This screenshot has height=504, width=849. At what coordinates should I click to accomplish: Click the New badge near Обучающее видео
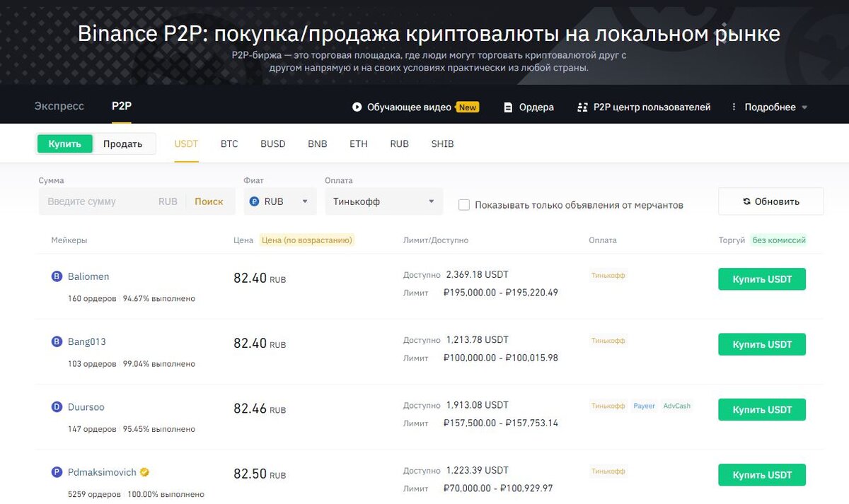click(467, 107)
